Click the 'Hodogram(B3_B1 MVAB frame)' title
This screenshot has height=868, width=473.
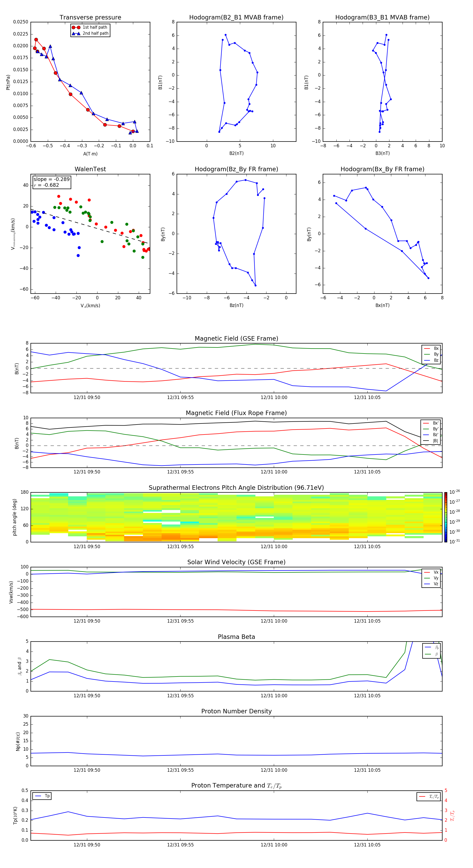382,18
